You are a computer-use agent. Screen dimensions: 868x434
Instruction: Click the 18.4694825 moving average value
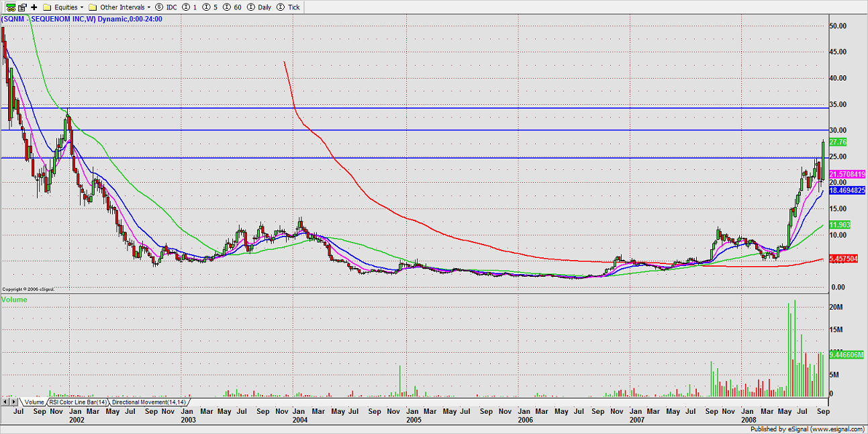pos(846,191)
